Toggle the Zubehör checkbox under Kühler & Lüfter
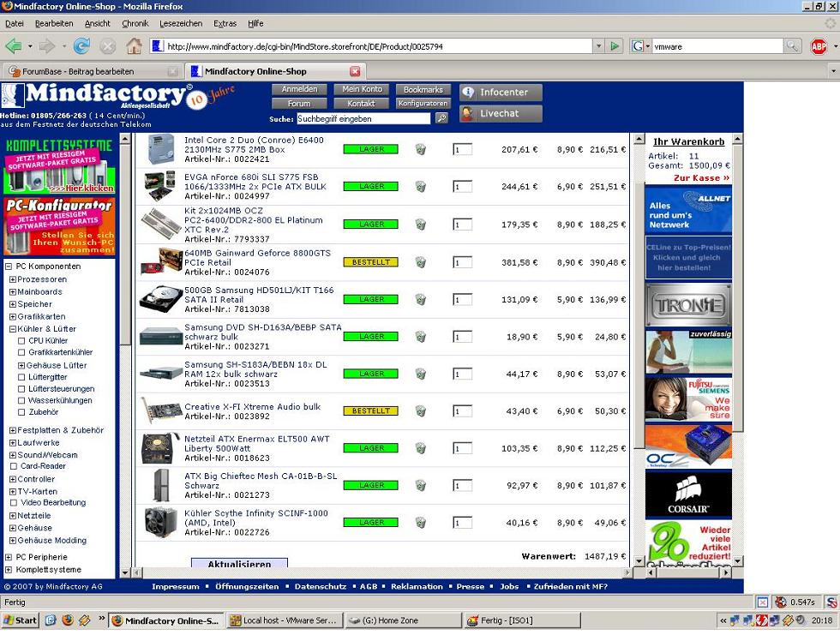Screen dimensions: 840x635 (x=21, y=413)
